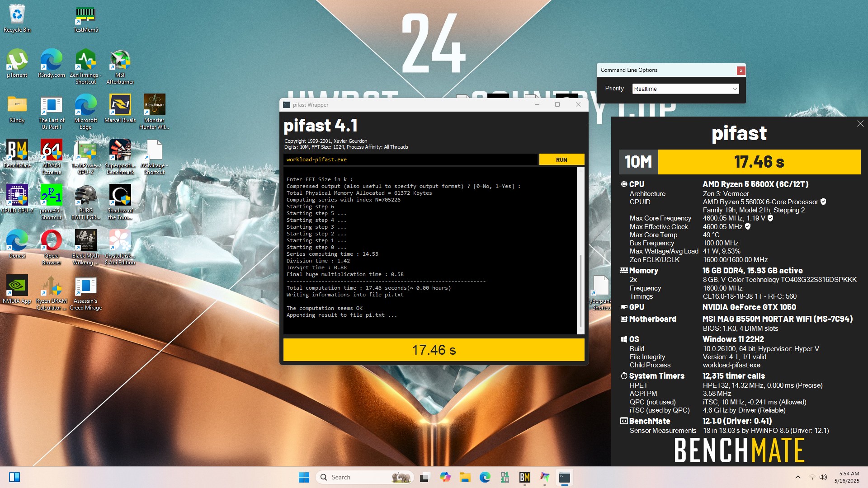Select the AMD Ryzen 5 5600X CPU text
868x488 pixels.
click(x=755, y=184)
